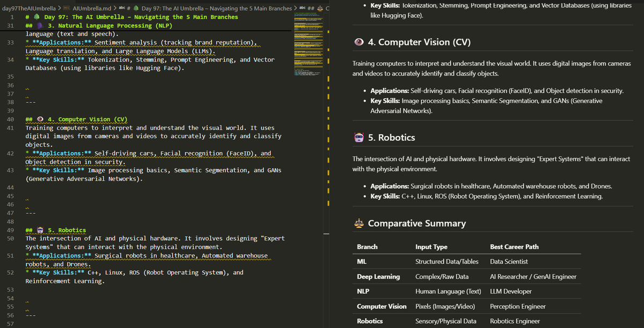Click the 'Deep Learning' table cell
The width and height of the screenshot is (644, 328).
click(x=378, y=277)
